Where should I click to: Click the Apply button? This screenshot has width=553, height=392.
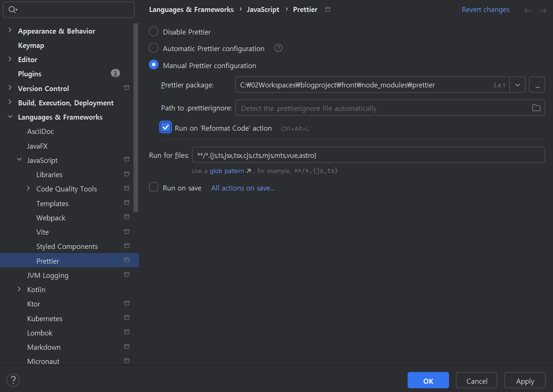click(525, 380)
